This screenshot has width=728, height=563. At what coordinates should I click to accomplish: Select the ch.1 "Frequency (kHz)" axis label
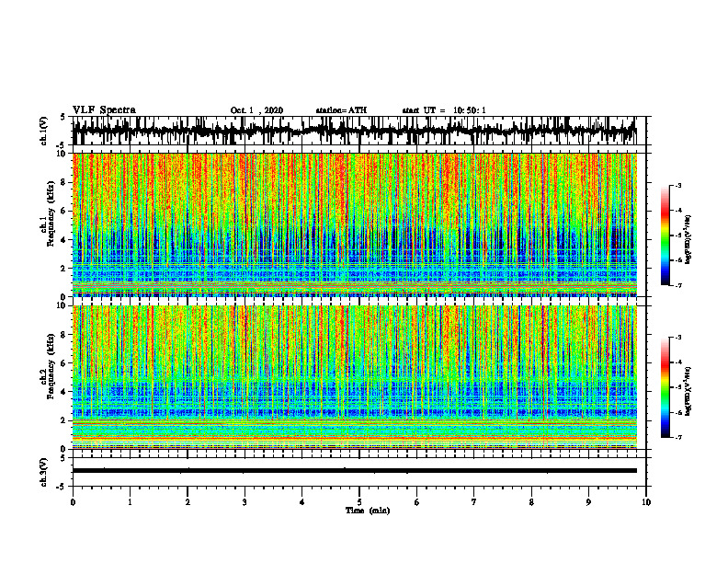[51, 213]
